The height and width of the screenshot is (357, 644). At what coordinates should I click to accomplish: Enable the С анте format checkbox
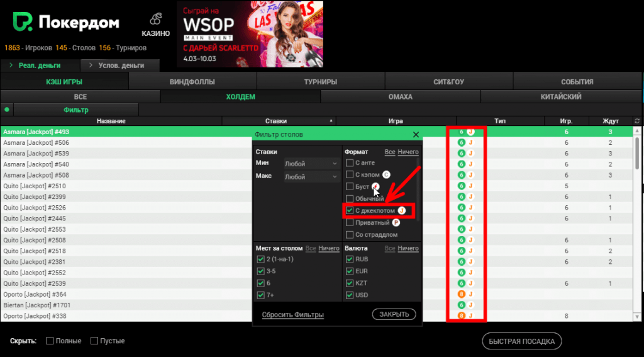[350, 163]
